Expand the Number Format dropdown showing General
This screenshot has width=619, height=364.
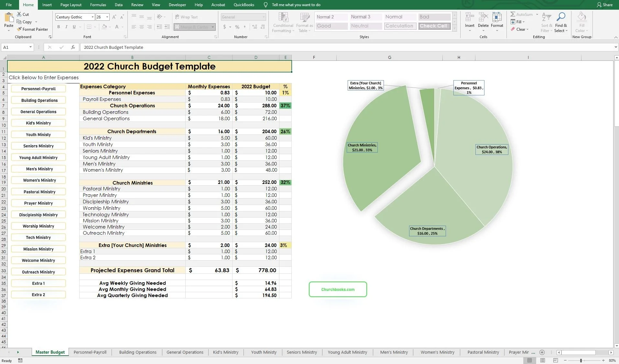tap(264, 17)
